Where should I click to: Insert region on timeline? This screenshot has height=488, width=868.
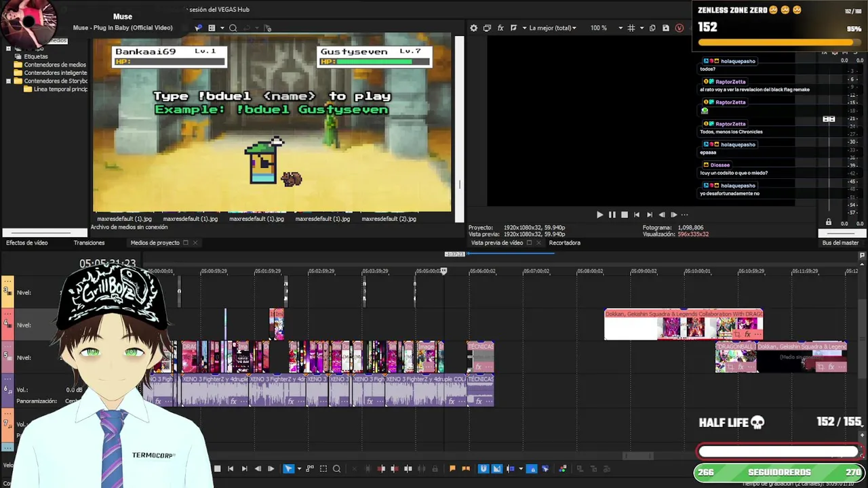point(466,468)
